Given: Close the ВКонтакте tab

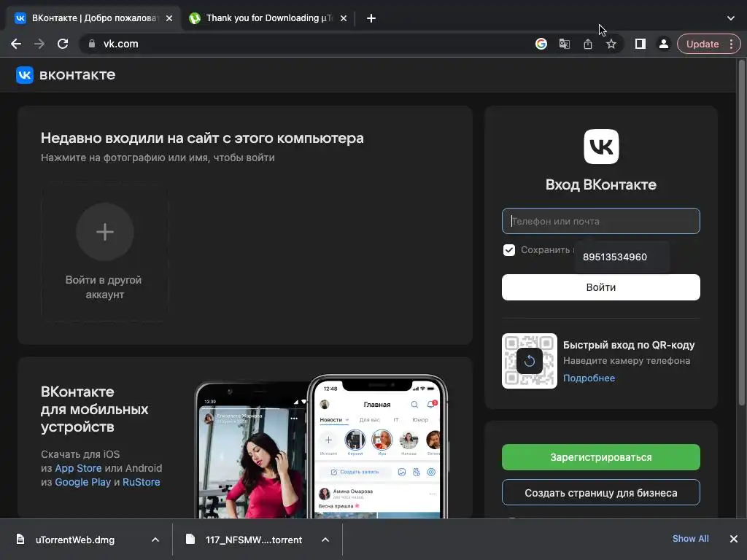Looking at the screenshot, I should pos(169,18).
